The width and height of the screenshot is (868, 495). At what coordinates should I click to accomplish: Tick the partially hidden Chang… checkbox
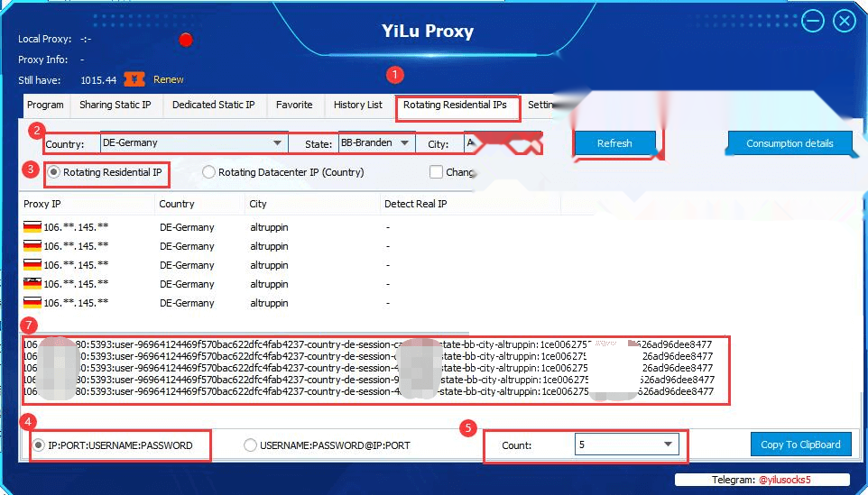pyautogui.click(x=436, y=172)
